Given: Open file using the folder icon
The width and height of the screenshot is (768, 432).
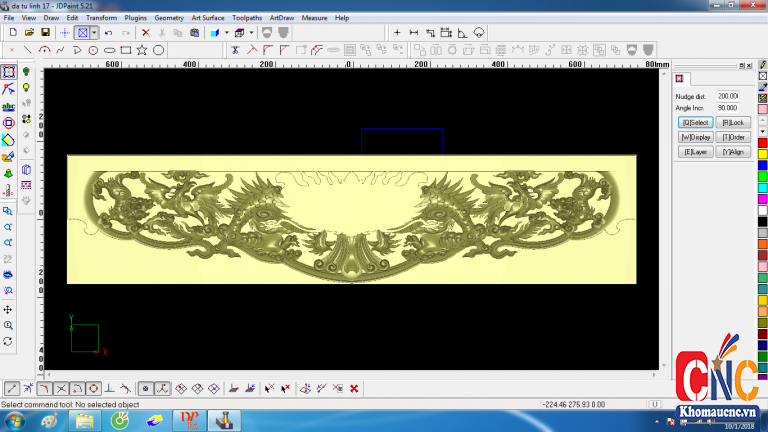Looking at the screenshot, I should click(x=29, y=32).
